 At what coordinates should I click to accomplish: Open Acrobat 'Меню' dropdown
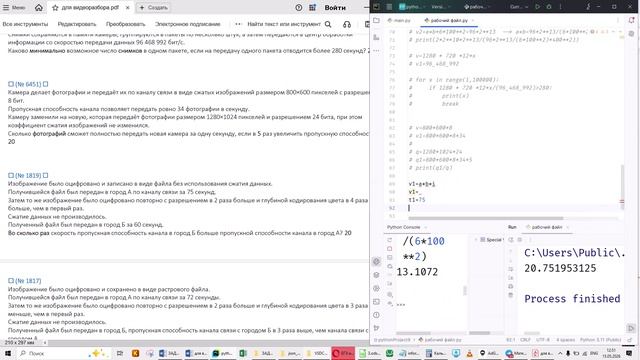(x=14, y=7)
